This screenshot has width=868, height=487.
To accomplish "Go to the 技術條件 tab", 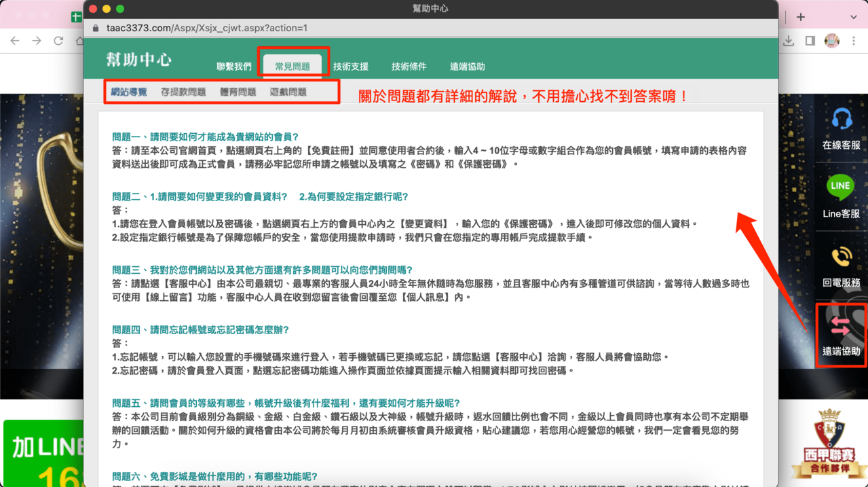I will click(409, 67).
